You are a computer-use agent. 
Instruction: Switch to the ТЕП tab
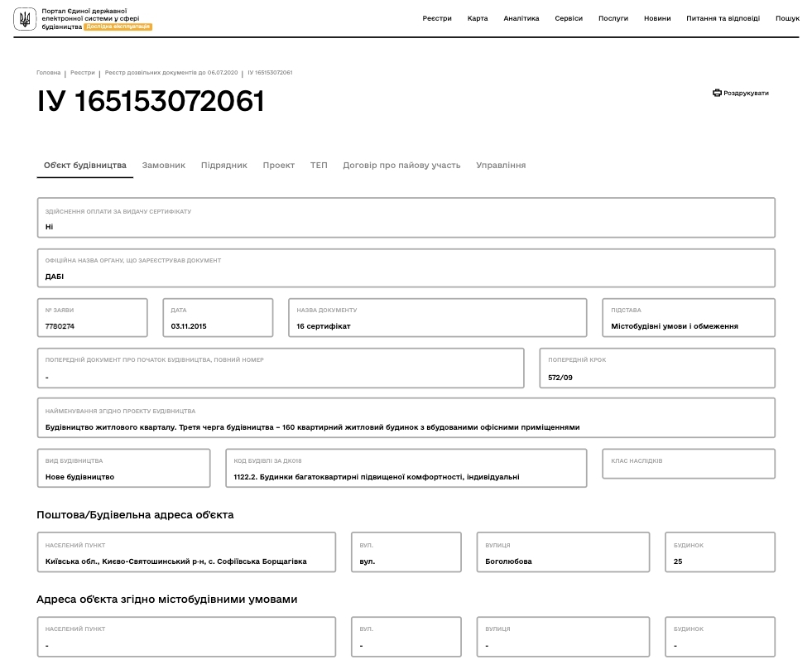point(319,166)
